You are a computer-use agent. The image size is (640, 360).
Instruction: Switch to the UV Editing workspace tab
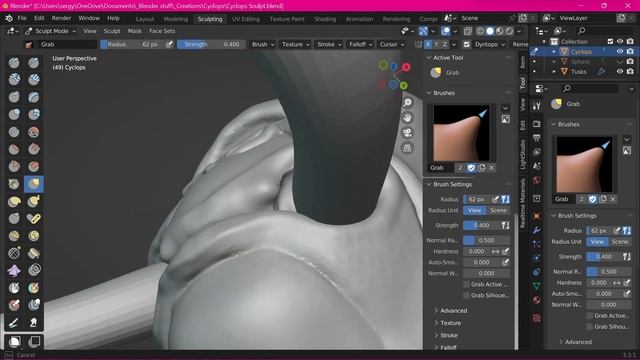[246, 19]
